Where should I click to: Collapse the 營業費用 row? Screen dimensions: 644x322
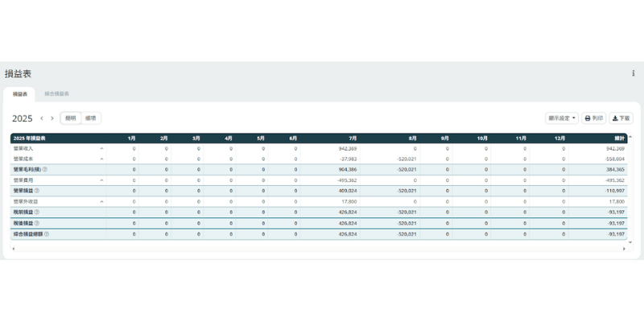[101, 180]
